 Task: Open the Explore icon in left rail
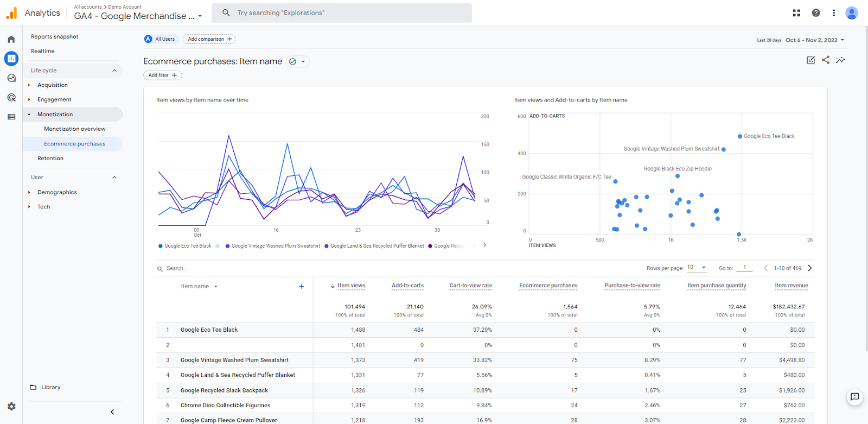click(11, 78)
